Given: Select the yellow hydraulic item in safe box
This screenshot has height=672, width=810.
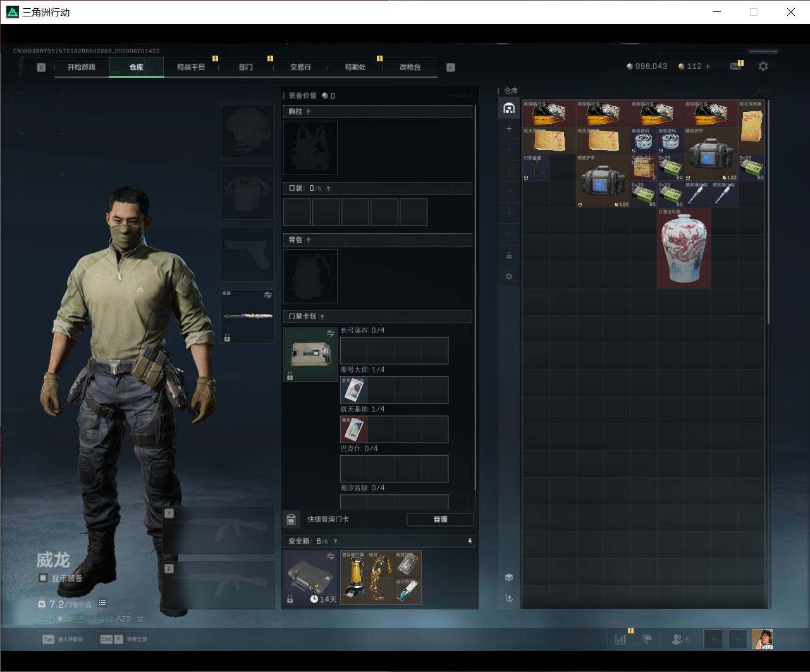Looking at the screenshot, I should point(354,578).
